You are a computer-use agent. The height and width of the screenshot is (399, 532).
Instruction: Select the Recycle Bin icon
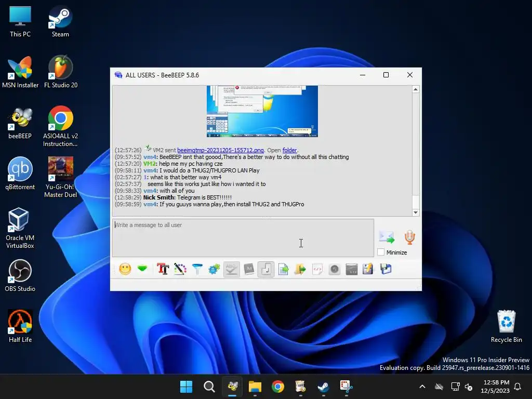(506, 326)
